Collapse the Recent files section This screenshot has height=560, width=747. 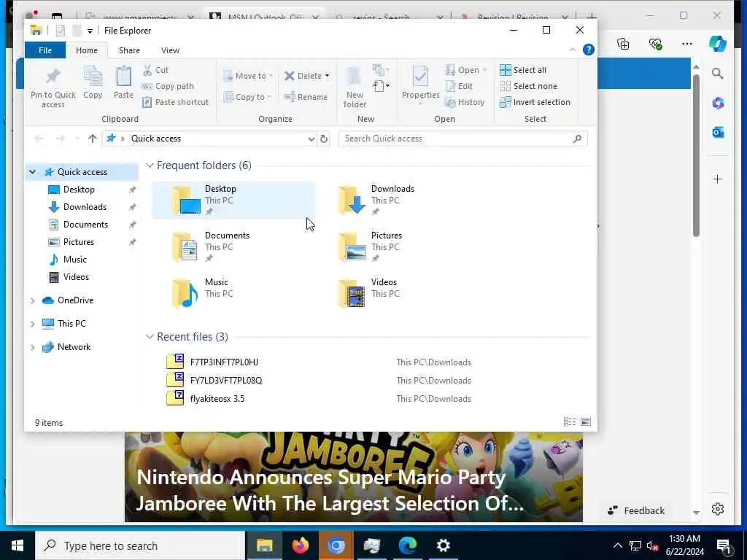[x=150, y=337]
